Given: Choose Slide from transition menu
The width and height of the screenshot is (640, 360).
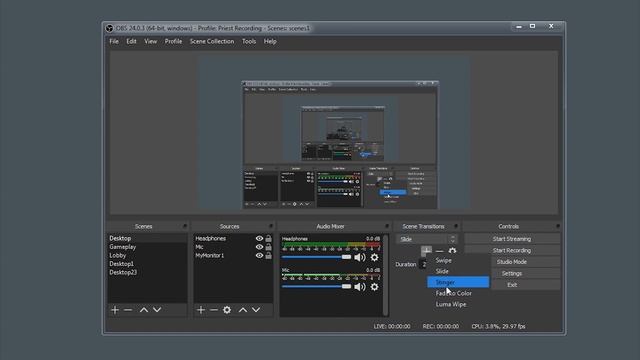Looking at the screenshot, I should click(x=458, y=271).
